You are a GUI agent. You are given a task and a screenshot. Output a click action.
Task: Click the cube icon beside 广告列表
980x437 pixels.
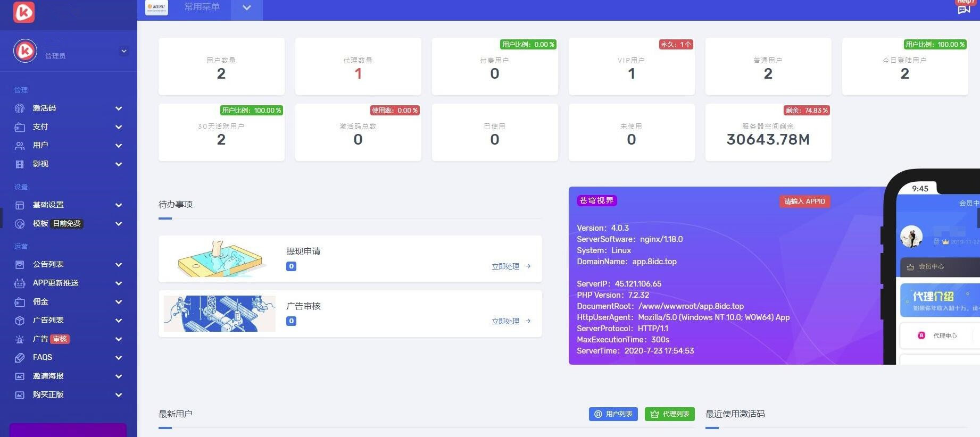(x=20, y=321)
